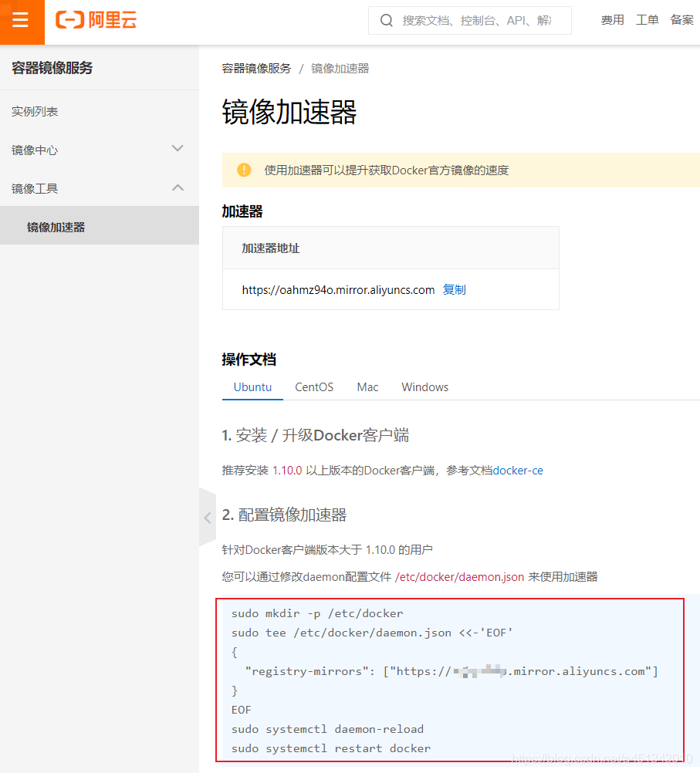The height and width of the screenshot is (773, 700).
Task: Collapse the sidebar with the left arrow handle
Action: (x=208, y=518)
